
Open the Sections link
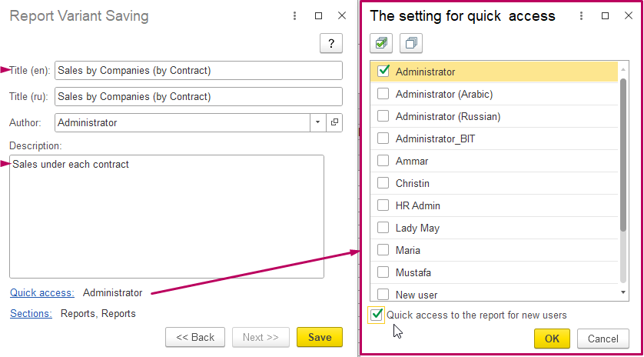32,314
